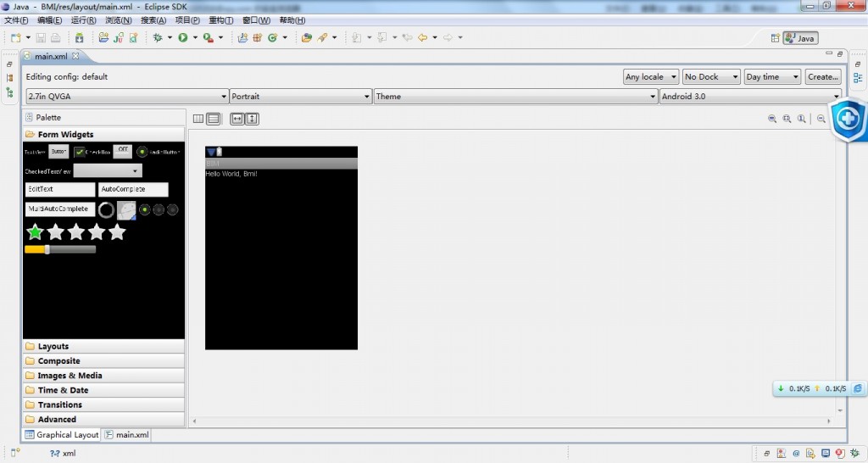Open the Theme dropdown
The image size is (868, 463).
pyautogui.click(x=516, y=97)
